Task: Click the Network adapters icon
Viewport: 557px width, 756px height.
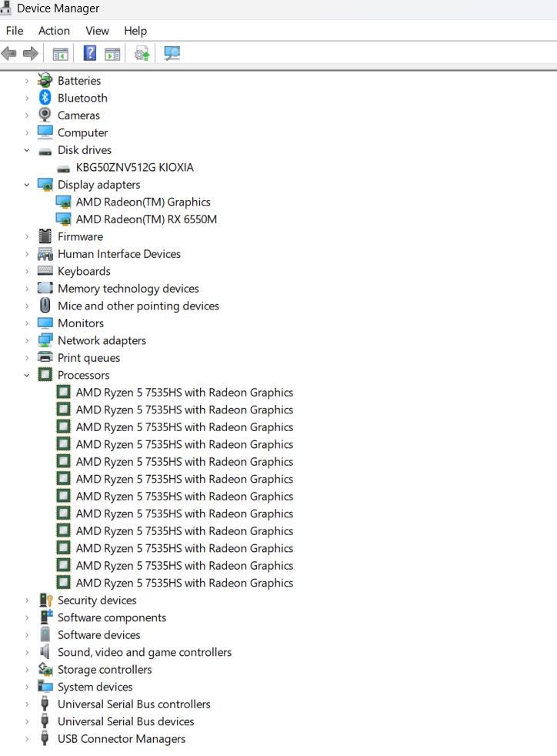Action: coord(45,340)
